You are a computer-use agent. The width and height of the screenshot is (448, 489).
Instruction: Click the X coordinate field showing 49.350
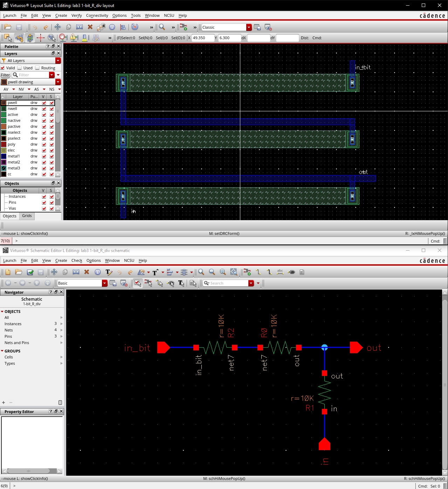click(x=202, y=38)
